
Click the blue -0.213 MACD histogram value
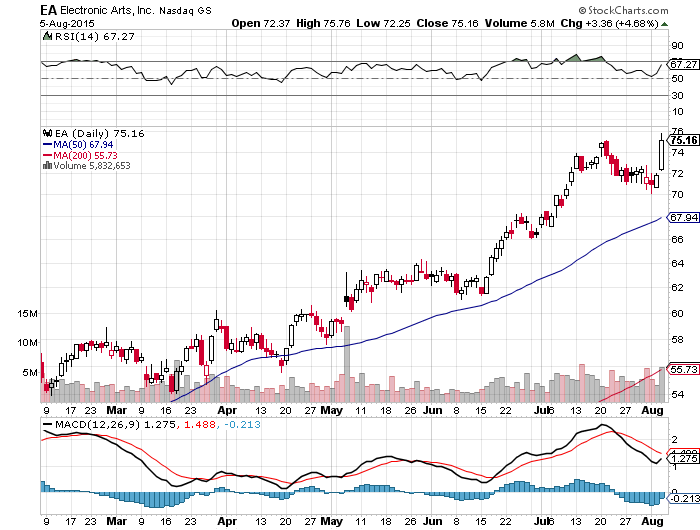pos(242,425)
